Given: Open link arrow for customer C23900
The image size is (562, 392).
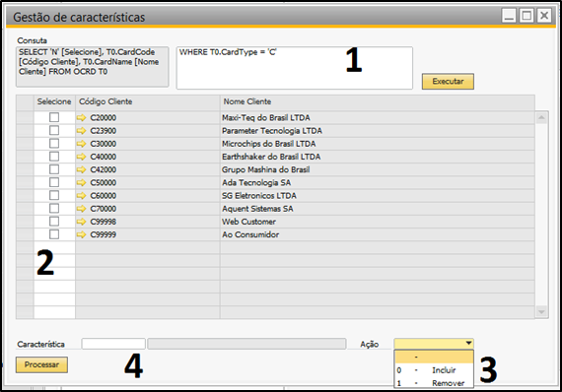Looking at the screenshot, I should tap(82, 131).
